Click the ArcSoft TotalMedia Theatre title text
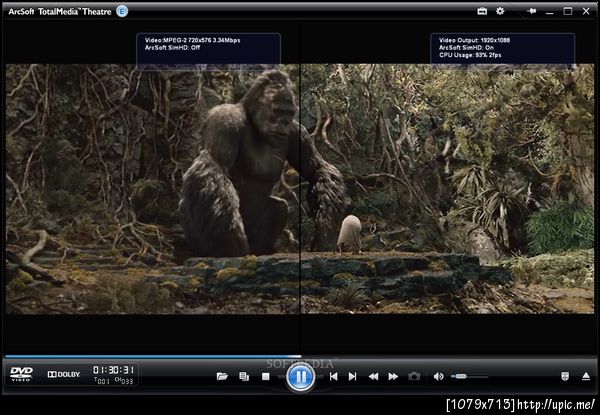 pyautogui.click(x=60, y=11)
